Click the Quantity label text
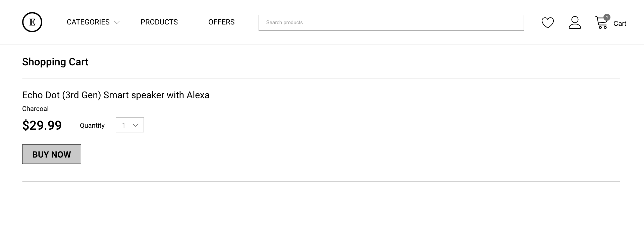This screenshot has height=239, width=644. point(92,125)
